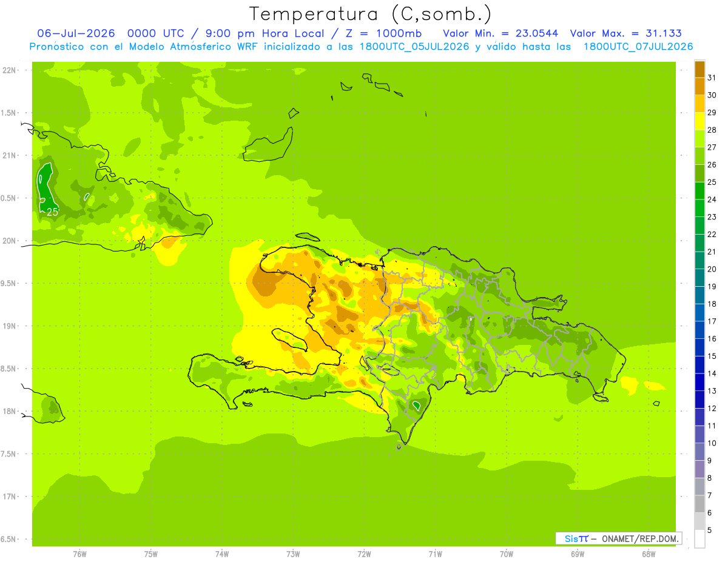Click legend value "18"

click(x=712, y=304)
